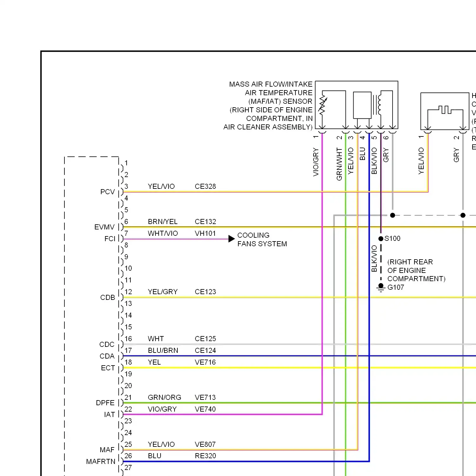Select the CDB pin name
The image size is (476, 476).
[x=108, y=297]
